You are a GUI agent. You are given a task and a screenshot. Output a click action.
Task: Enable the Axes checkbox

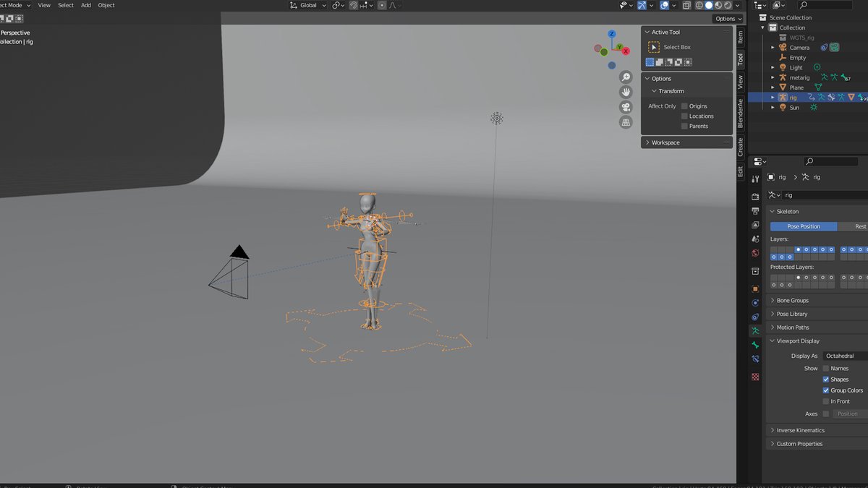(826, 414)
